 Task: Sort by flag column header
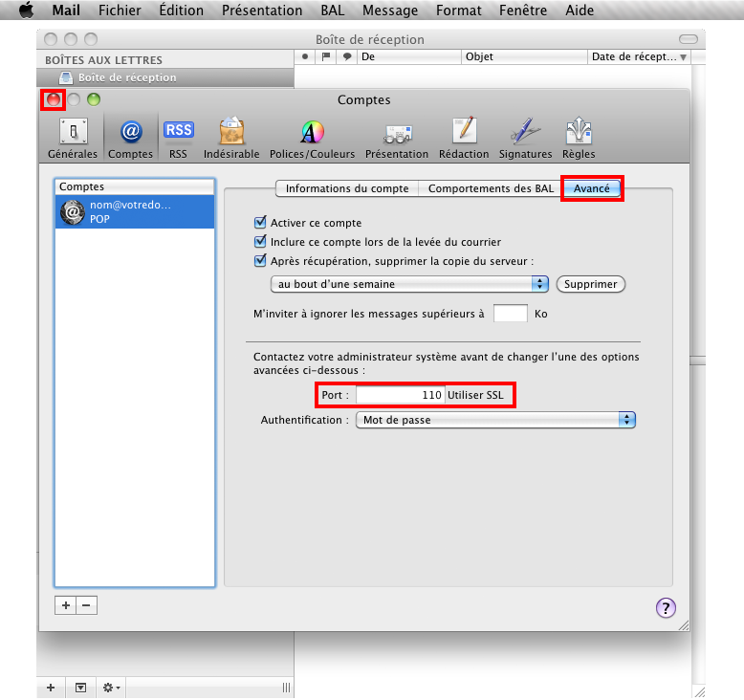[x=326, y=56]
